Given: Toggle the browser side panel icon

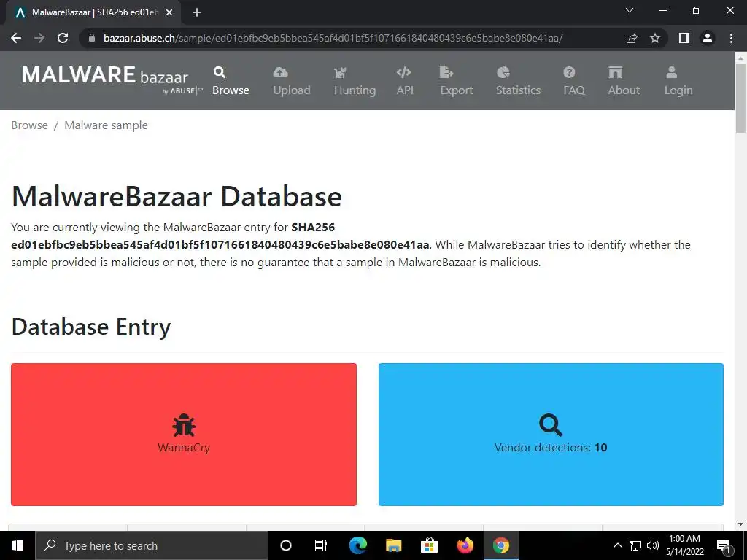Looking at the screenshot, I should coord(684,38).
